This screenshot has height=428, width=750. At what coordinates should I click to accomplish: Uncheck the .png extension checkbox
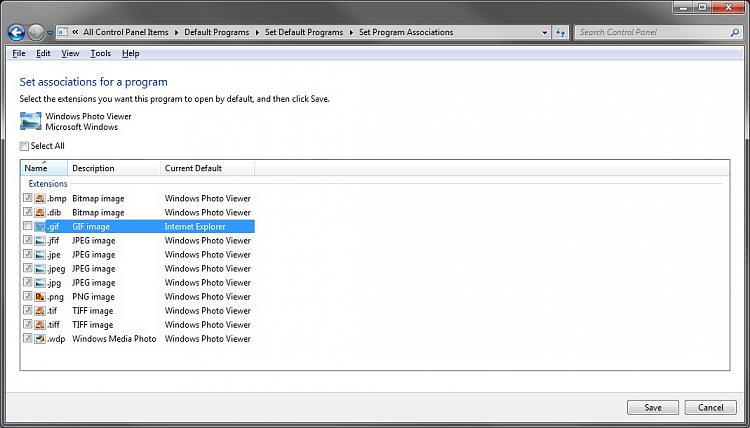click(28, 296)
